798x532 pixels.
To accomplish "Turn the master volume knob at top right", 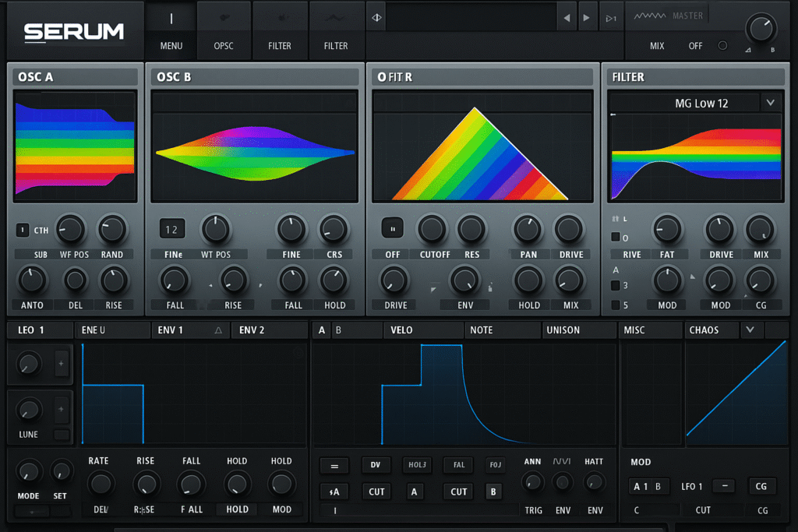I will [x=761, y=29].
